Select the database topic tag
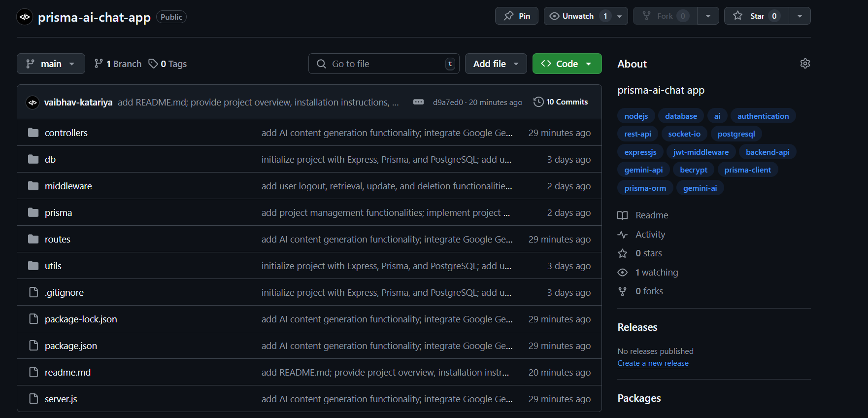 pos(681,116)
